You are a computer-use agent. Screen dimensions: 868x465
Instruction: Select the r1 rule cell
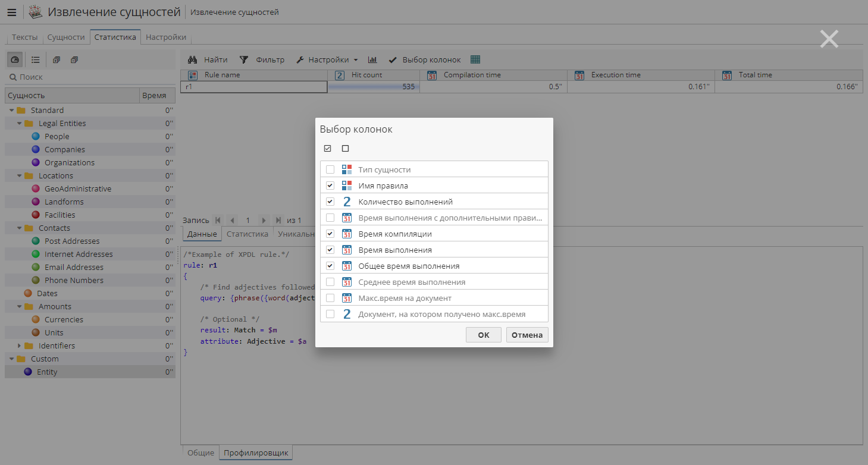pos(254,87)
